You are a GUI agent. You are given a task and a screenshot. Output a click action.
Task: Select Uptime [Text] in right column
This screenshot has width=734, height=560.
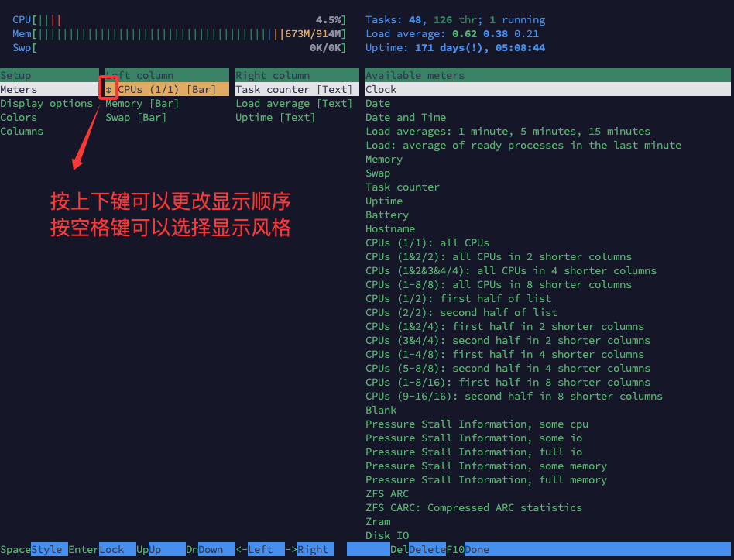(275, 118)
